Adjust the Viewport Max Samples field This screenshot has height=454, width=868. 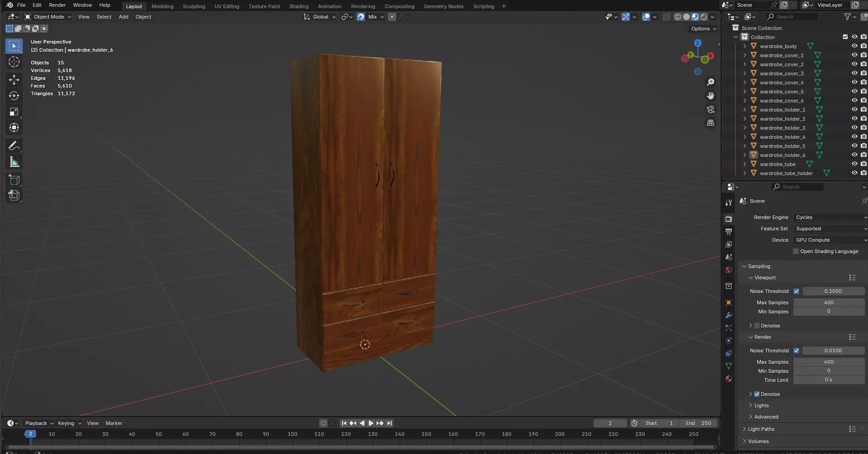pos(829,303)
